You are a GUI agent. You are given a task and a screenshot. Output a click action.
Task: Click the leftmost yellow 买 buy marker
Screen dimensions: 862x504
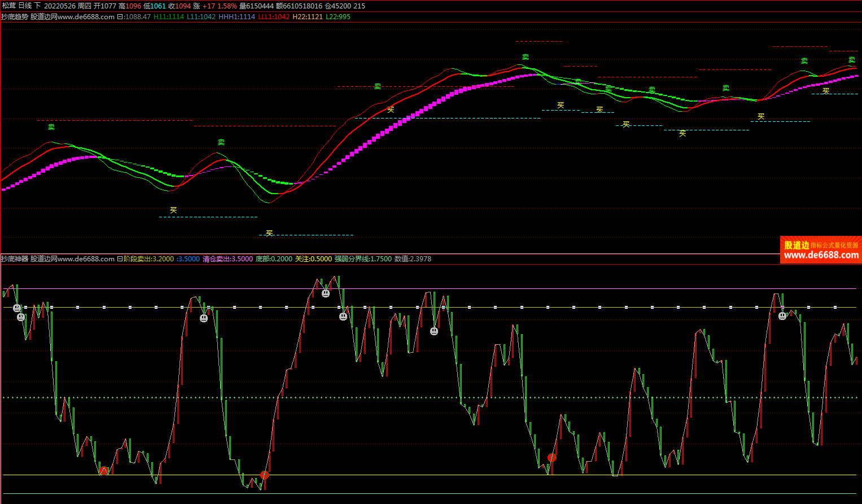point(173,210)
